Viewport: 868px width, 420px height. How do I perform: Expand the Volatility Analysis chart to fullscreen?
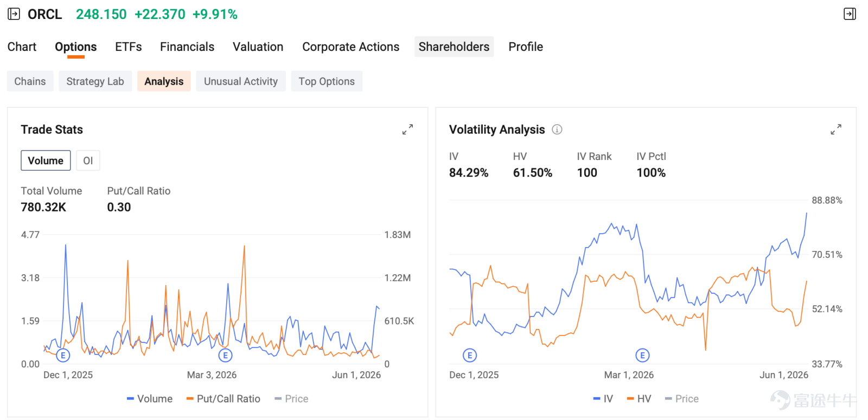tap(836, 130)
